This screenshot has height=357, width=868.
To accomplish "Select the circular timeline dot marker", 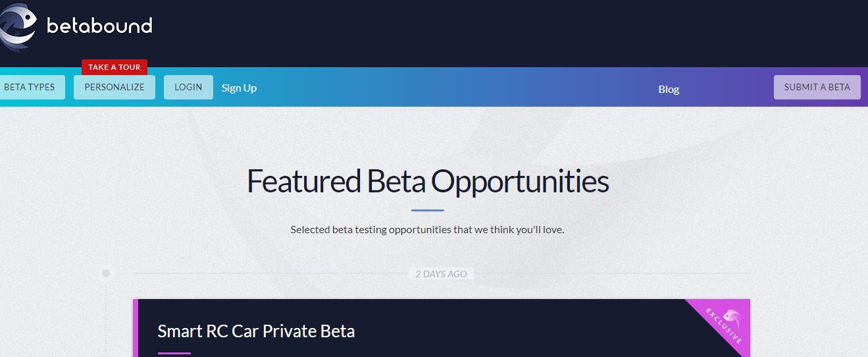I will pos(105,273).
